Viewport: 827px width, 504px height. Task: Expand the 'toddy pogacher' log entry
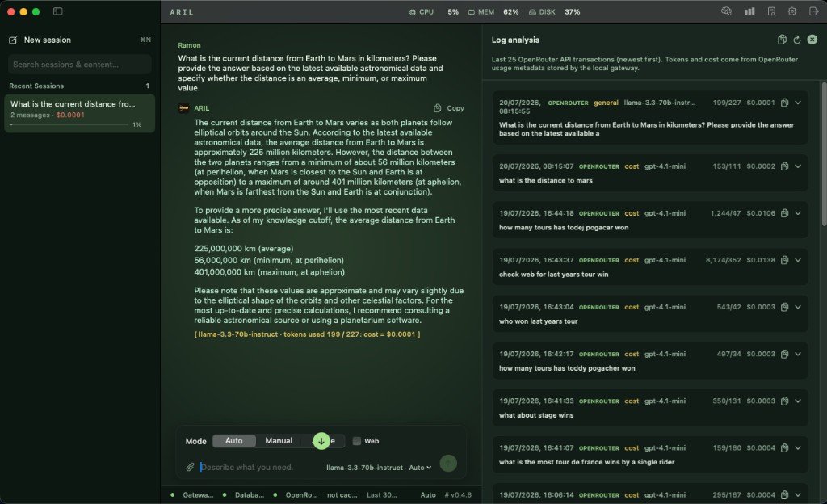click(798, 354)
